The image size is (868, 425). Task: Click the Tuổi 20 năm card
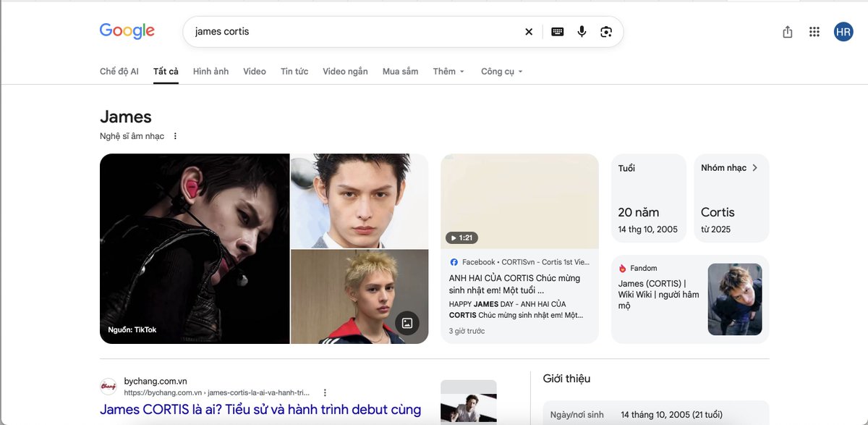649,198
